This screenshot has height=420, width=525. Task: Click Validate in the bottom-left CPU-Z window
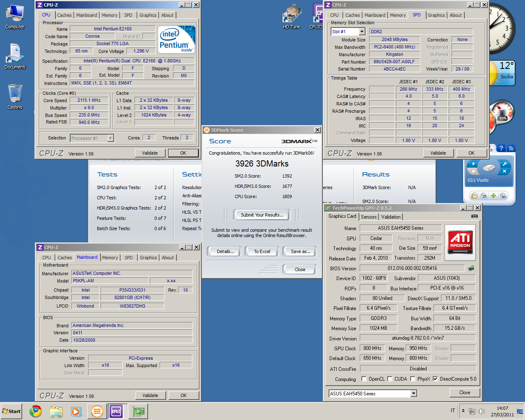[x=150, y=395]
